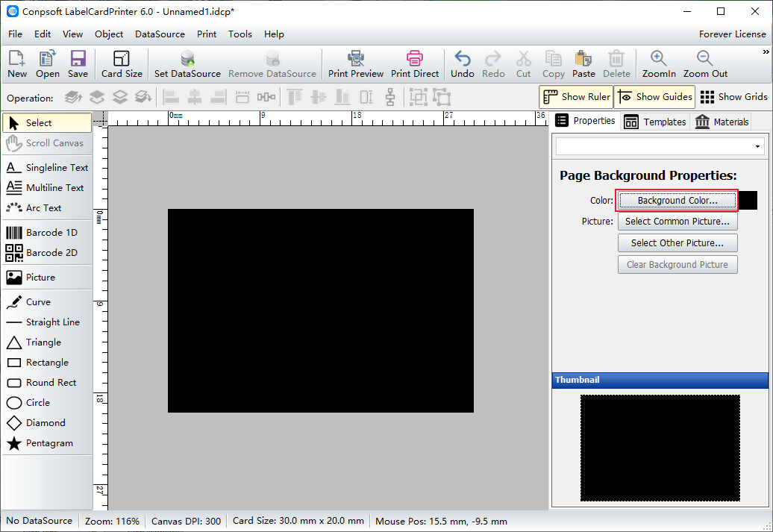Expand the toolbar overflow chevron
Image resolution: width=773 pixels, height=532 pixels.
pyautogui.click(x=766, y=51)
